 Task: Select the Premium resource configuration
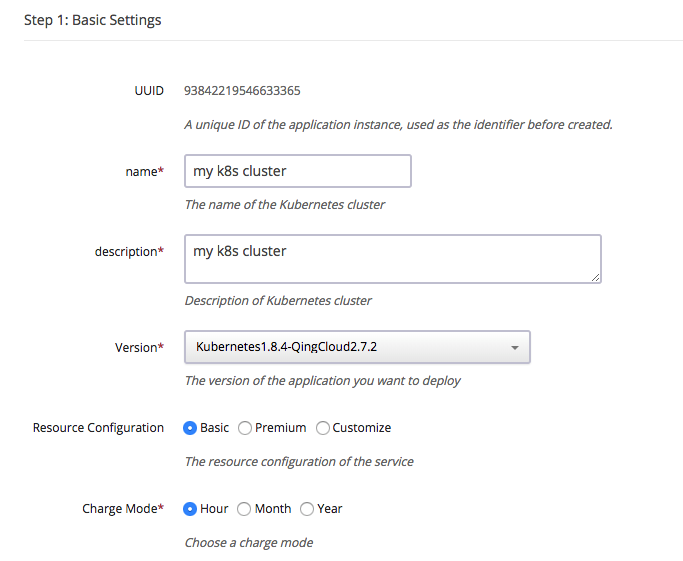pyautogui.click(x=245, y=428)
